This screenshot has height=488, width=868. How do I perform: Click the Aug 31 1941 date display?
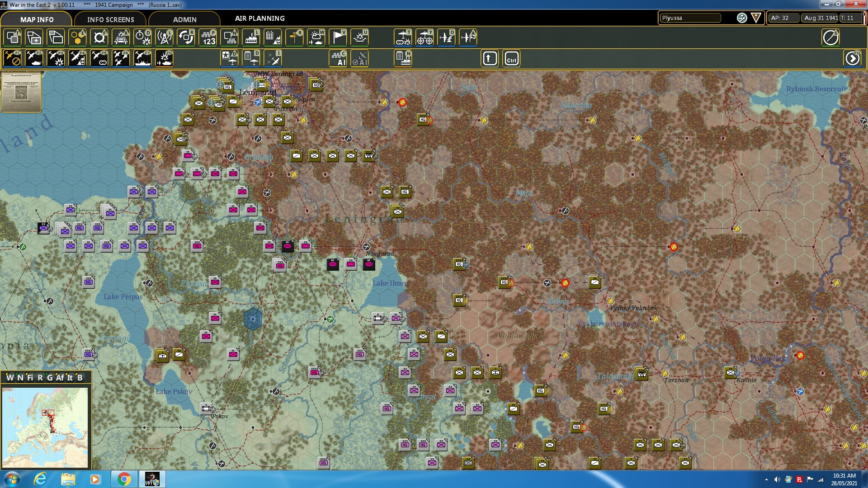[x=821, y=18]
